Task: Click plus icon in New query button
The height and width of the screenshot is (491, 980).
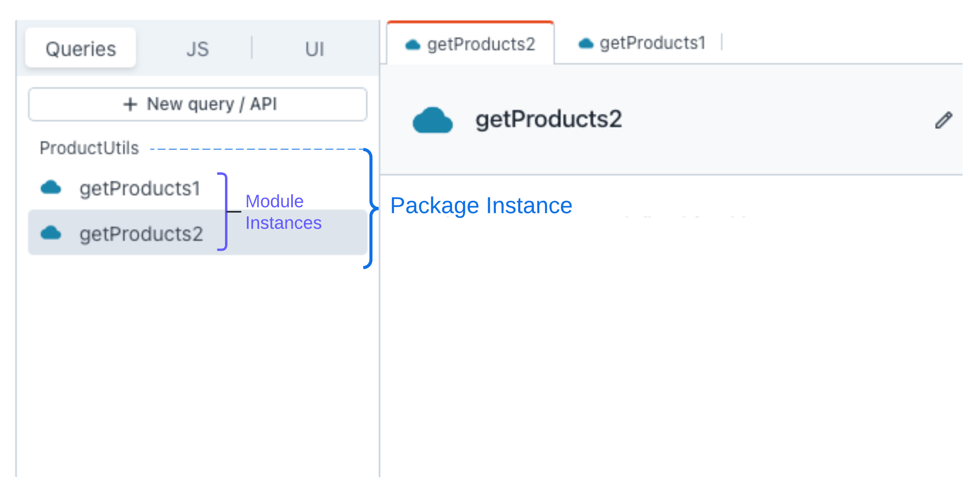Action: pyautogui.click(x=130, y=104)
